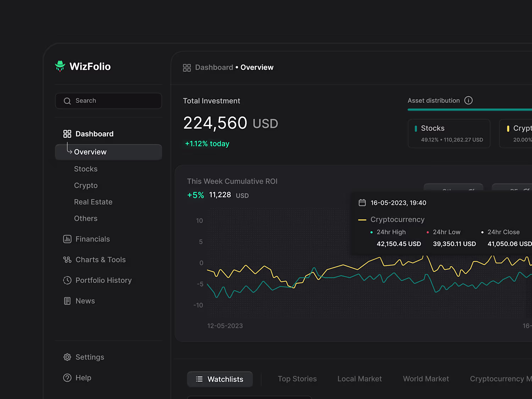Click the Portfolio History clock icon
Image resolution: width=532 pixels, height=399 pixels.
point(67,280)
